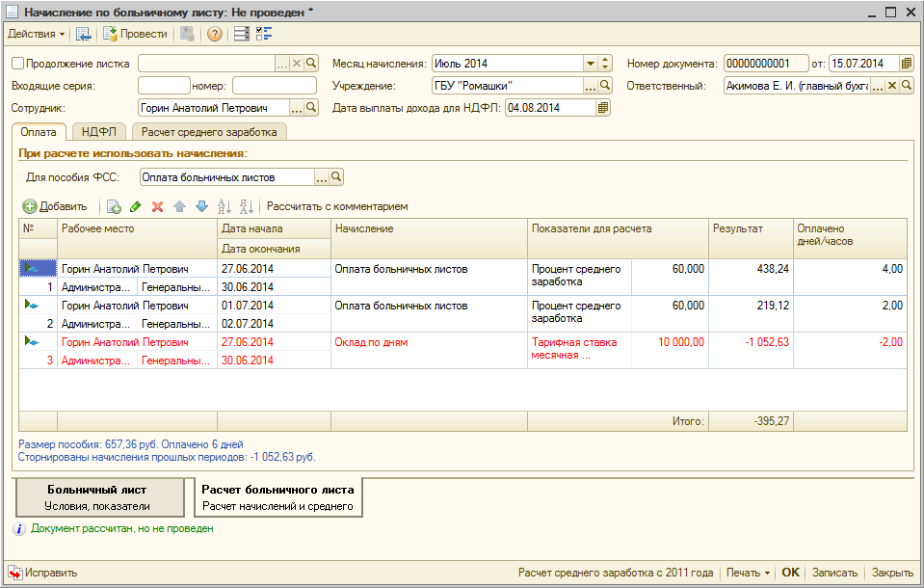This screenshot has width=924, height=588.
Task: Click the Провести toolbar button
Action: click(x=136, y=34)
